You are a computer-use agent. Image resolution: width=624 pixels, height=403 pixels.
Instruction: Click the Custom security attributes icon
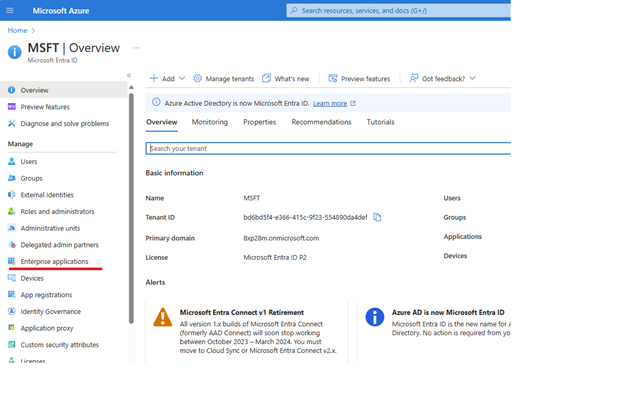click(x=12, y=345)
